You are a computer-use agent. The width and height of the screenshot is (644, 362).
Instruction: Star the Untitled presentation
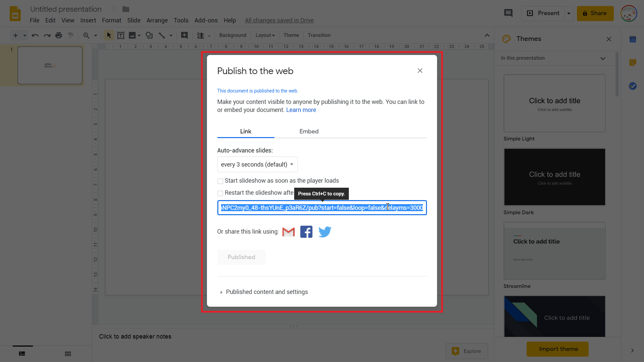pyautogui.click(x=114, y=9)
